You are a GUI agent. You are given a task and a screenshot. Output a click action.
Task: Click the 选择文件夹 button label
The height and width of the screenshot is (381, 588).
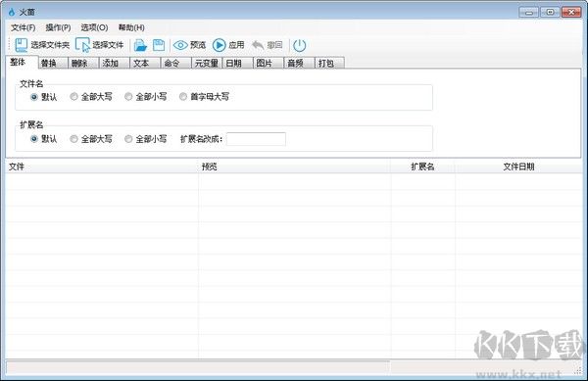pyautogui.click(x=50, y=45)
